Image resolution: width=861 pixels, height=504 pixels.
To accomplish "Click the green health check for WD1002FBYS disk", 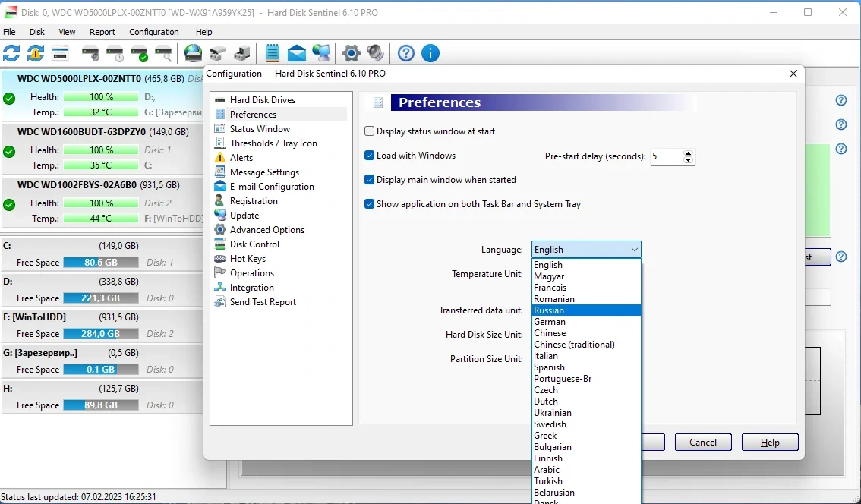I will [x=9, y=205].
